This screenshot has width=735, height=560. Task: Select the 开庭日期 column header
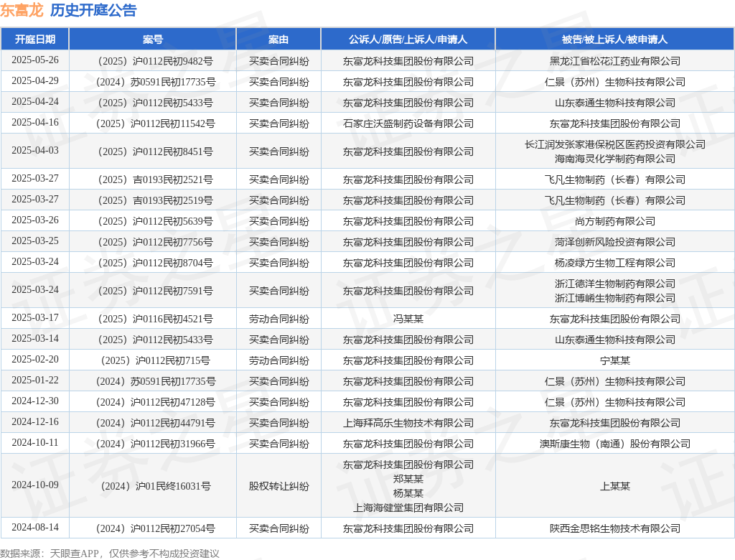tap(35, 39)
